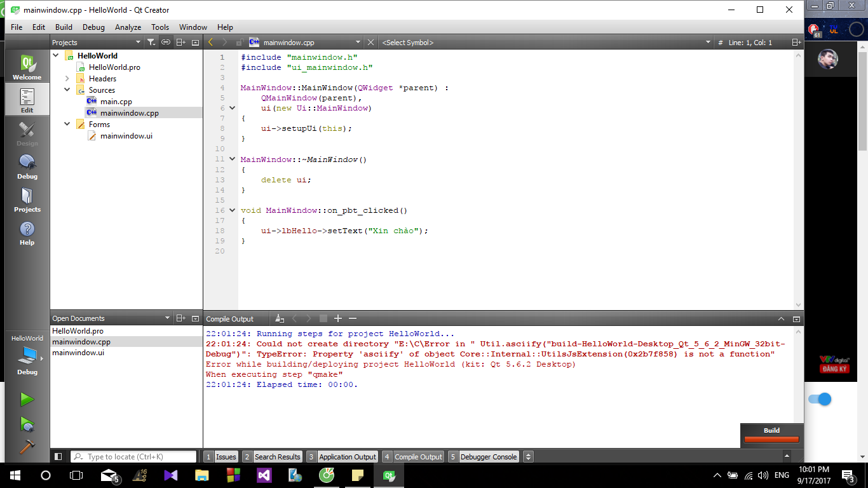This screenshot has width=868, height=488.
Task: Open the Analyze menu
Action: click(128, 27)
